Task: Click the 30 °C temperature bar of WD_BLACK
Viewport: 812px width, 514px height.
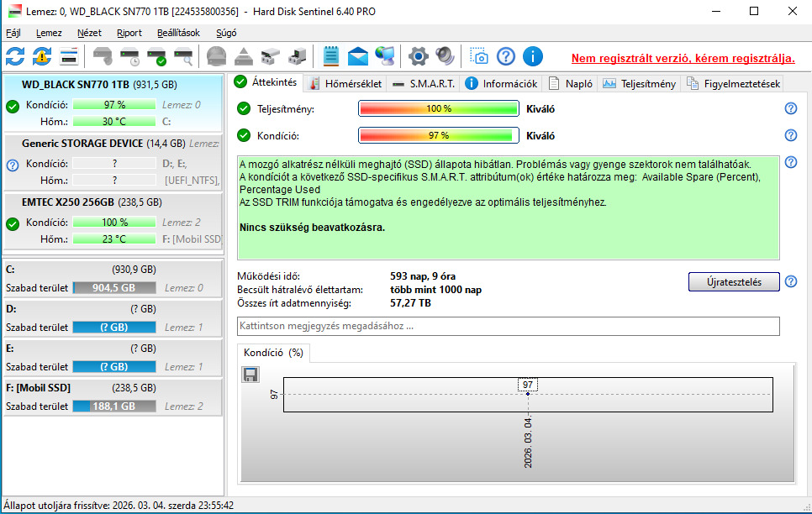Action: (114, 122)
